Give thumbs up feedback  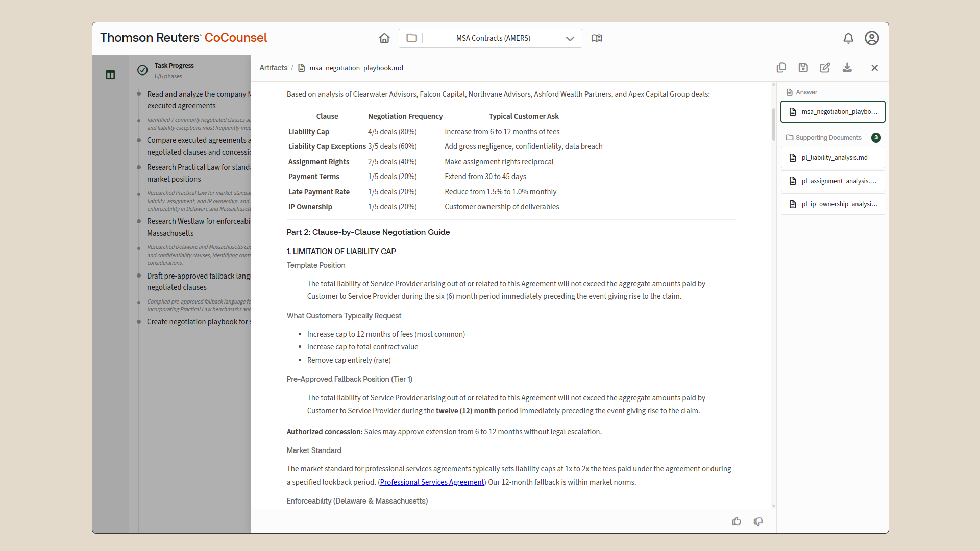pos(736,521)
